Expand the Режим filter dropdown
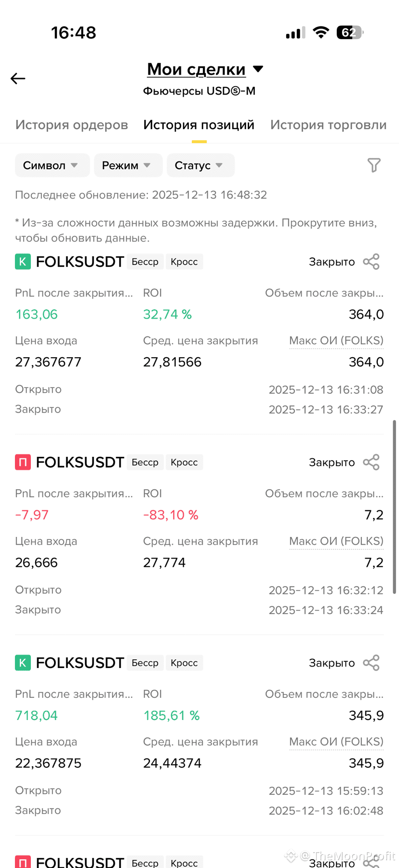 (128, 165)
